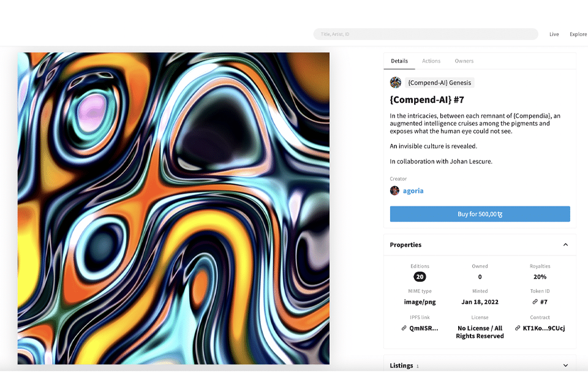The height and width of the screenshot is (392, 588).
Task: Click the contract link chain icon
Action: click(518, 328)
